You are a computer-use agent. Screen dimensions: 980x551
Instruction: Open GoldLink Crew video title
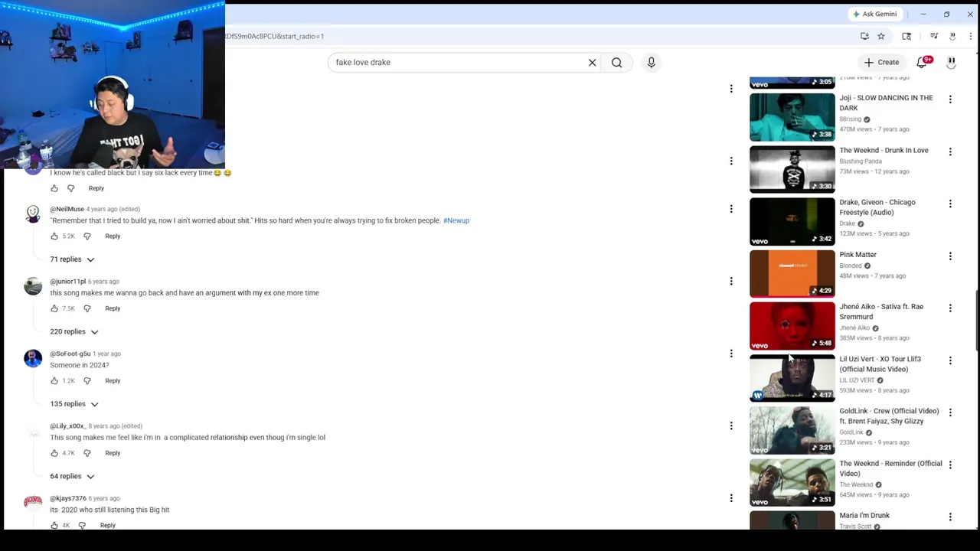pyautogui.click(x=889, y=416)
